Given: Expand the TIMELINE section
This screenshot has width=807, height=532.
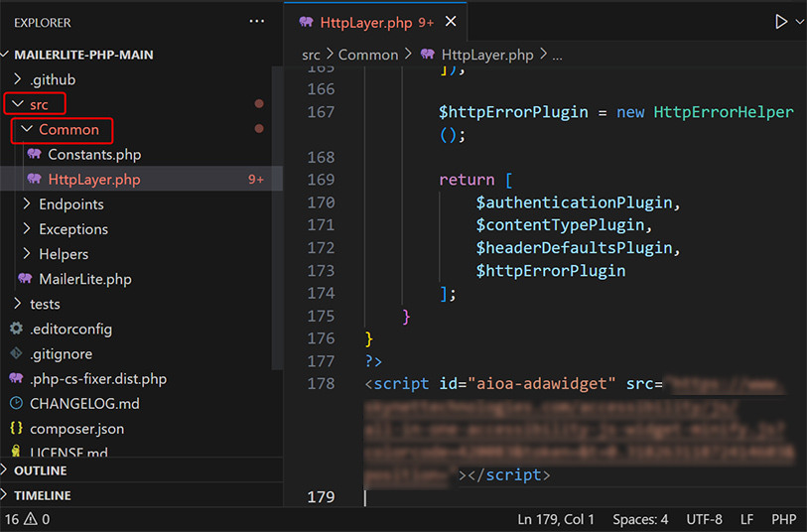Looking at the screenshot, I should tap(42, 495).
